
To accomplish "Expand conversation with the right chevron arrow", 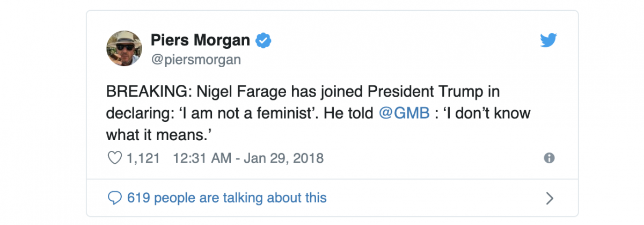I will tap(549, 198).
